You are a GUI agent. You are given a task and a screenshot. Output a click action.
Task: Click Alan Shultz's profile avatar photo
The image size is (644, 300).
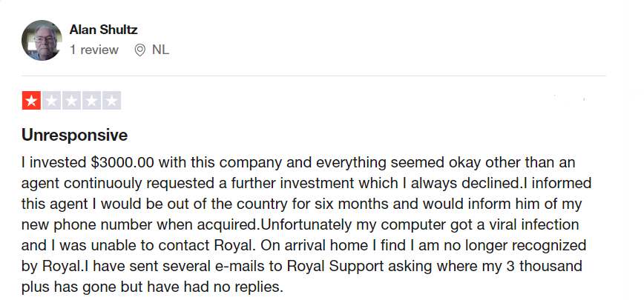[x=41, y=40]
